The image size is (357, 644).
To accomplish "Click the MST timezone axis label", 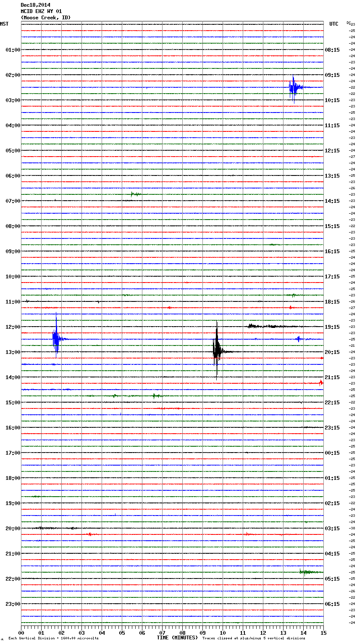I will [x=4, y=24].
